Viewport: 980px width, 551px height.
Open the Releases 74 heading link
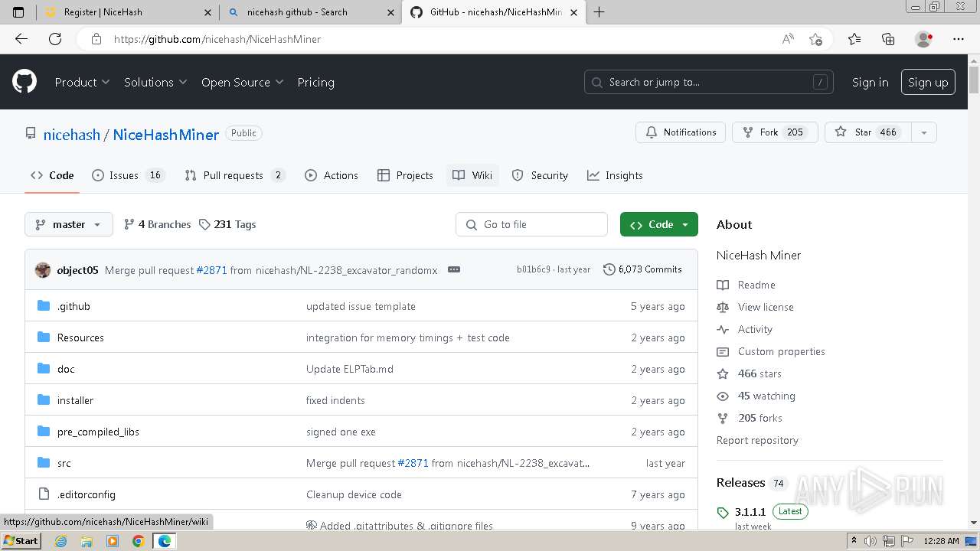point(751,483)
